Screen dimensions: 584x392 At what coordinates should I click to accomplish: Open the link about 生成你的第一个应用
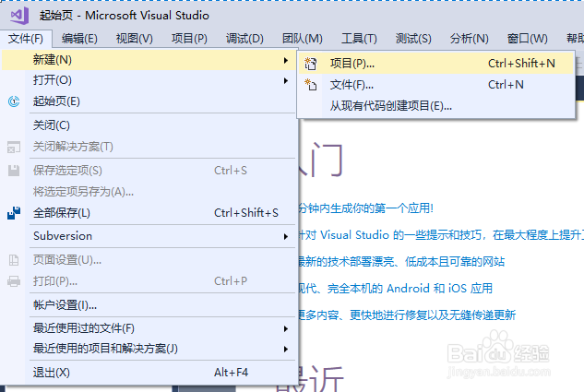pos(366,208)
